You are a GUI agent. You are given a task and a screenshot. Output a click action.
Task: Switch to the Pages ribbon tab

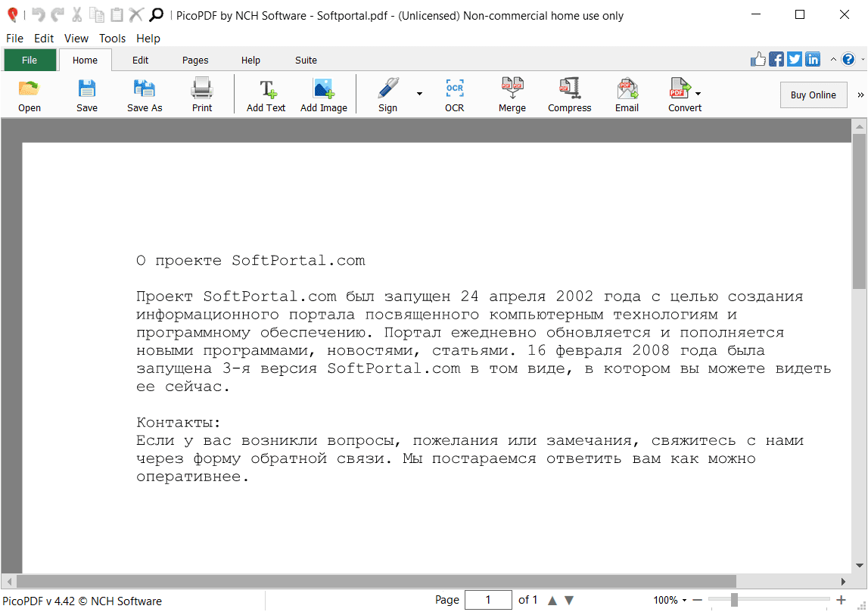pyautogui.click(x=194, y=60)
